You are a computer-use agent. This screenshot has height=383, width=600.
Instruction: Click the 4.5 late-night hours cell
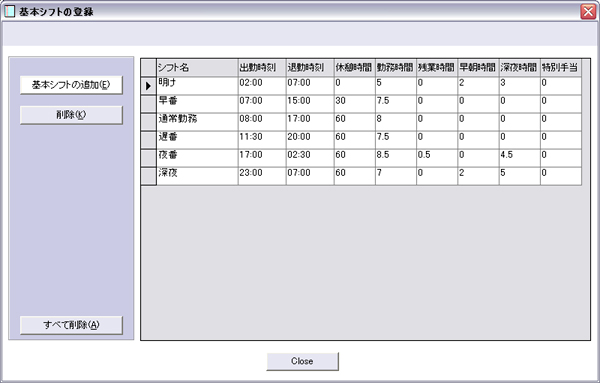pos(520,158)
